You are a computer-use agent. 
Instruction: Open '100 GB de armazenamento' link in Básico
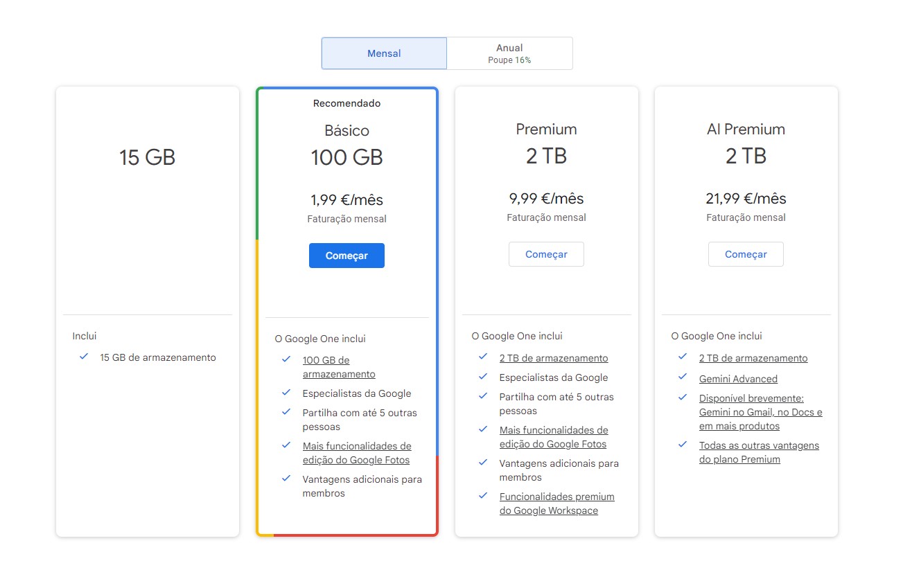[x=339, y=367]
